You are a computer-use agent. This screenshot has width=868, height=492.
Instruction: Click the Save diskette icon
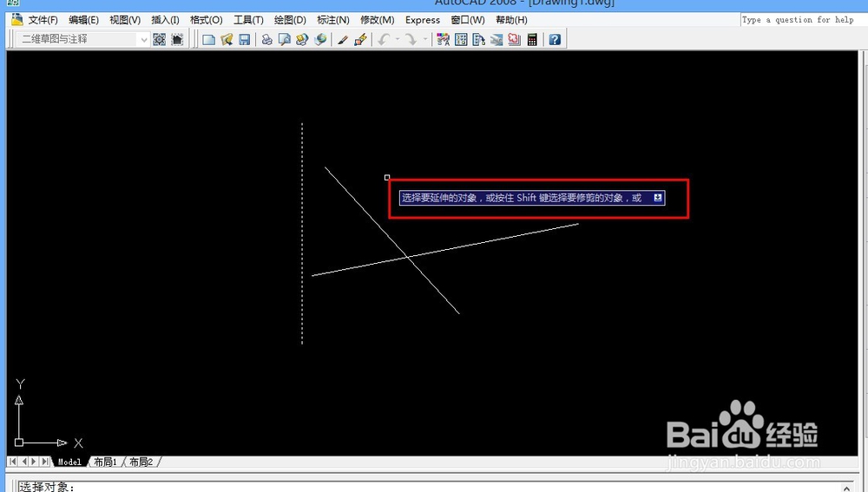[244, 39]
